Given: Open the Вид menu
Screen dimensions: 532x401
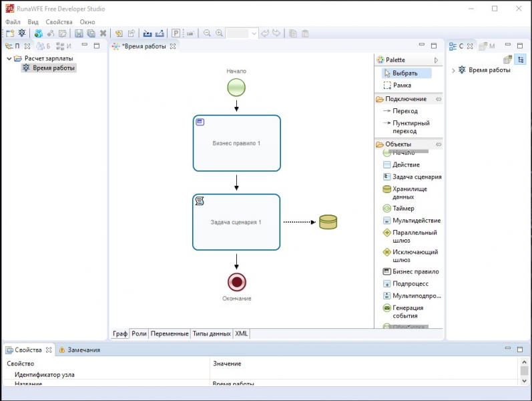Looking at the screenshot, I should click(33, 22).
